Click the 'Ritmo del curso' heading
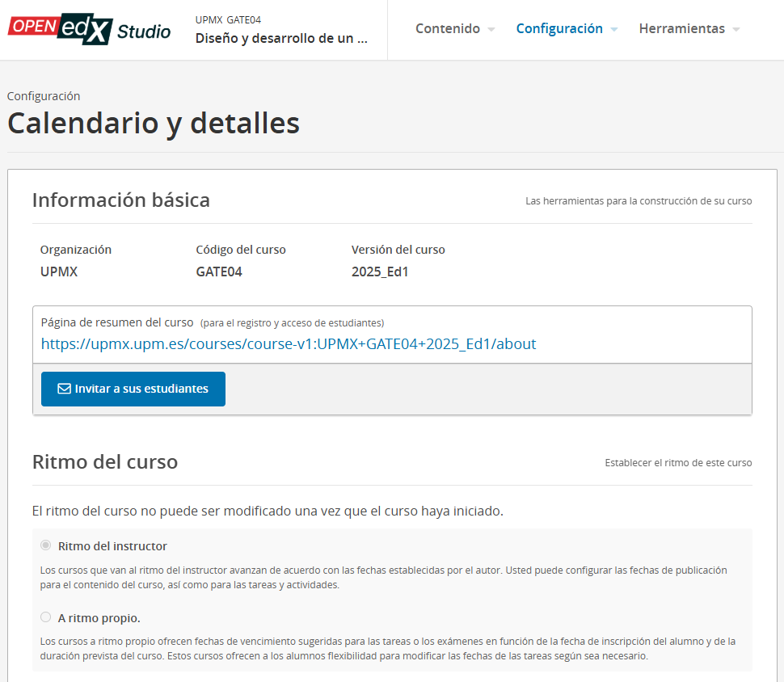 [x=105, y=462]
